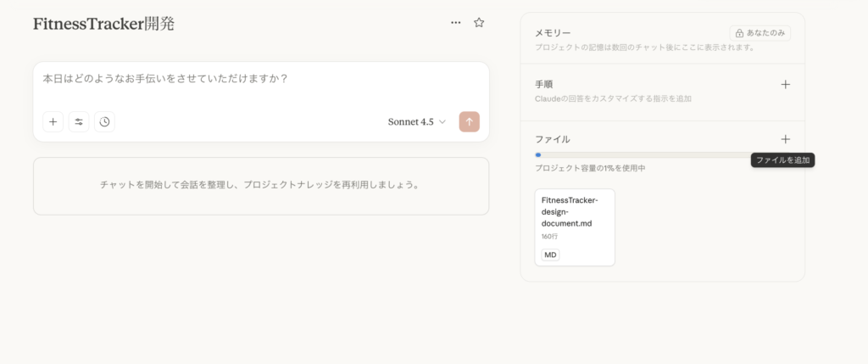
Task: Click the チャットを開始して会話を整理 placeholder box
Action: click(261, 186)
